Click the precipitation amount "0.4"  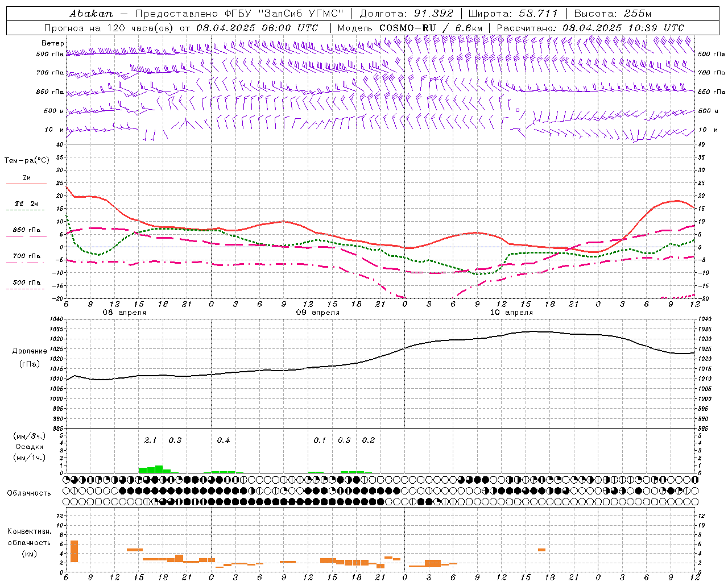click(x=223, y=440)
